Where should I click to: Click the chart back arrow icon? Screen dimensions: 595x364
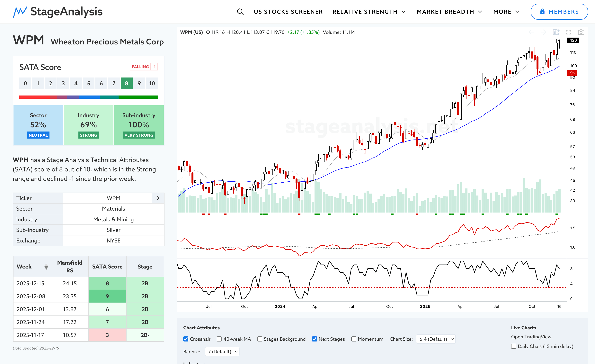pos(531,32)
